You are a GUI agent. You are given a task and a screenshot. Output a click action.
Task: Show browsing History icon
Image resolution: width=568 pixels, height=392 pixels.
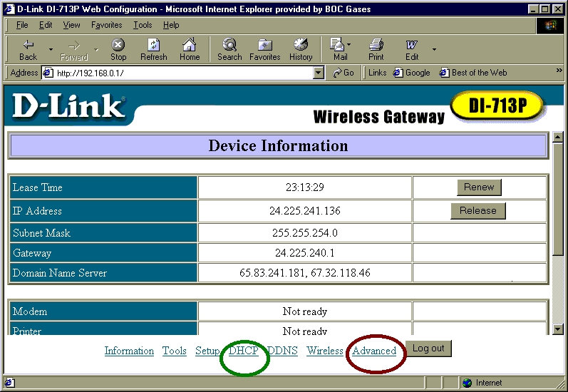(301, 46)
